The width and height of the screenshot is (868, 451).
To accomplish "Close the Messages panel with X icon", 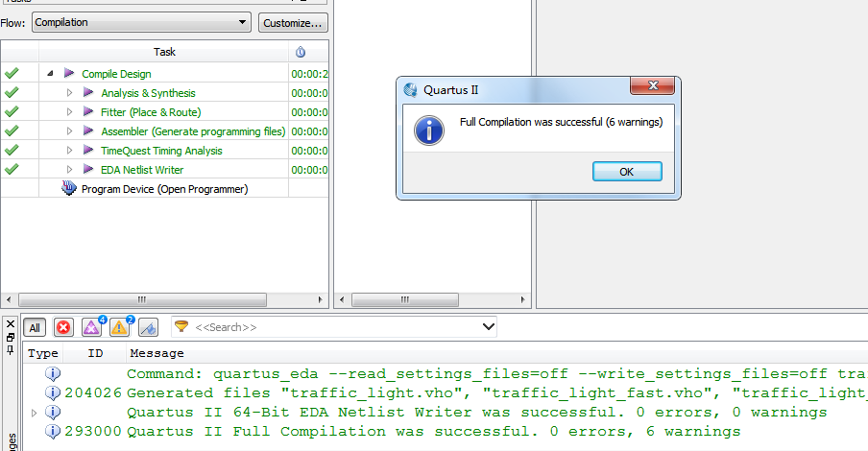I will coord(11,323).
